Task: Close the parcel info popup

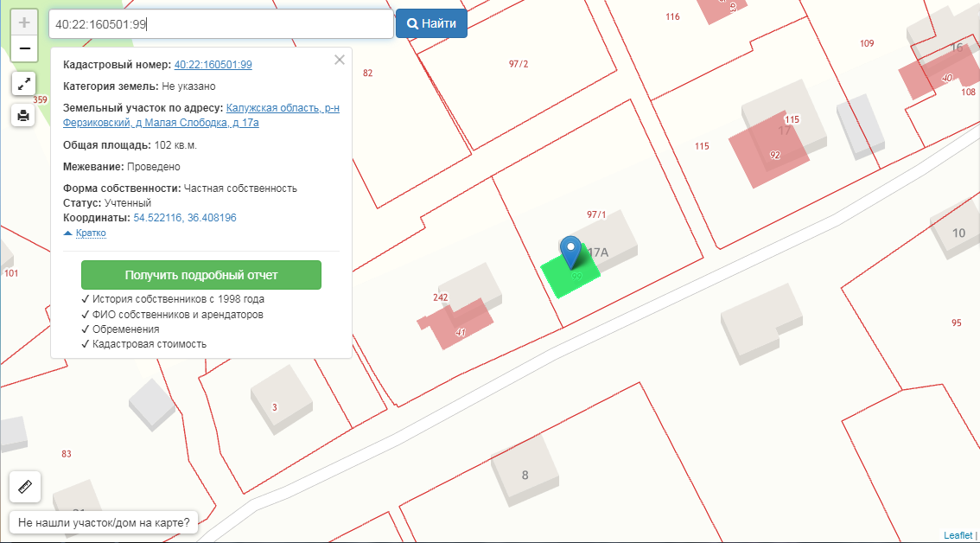Action: coord(340,60)
